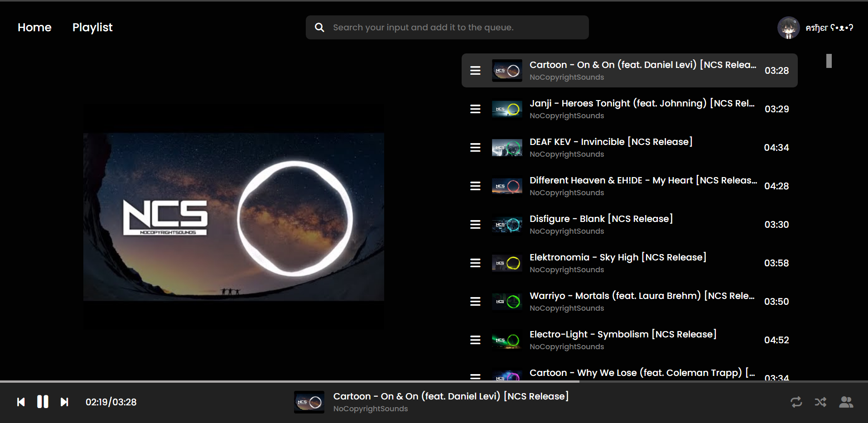Click the Disfigure - Blank thumbnail
868x423 pixels.
[x=507, y=225]
